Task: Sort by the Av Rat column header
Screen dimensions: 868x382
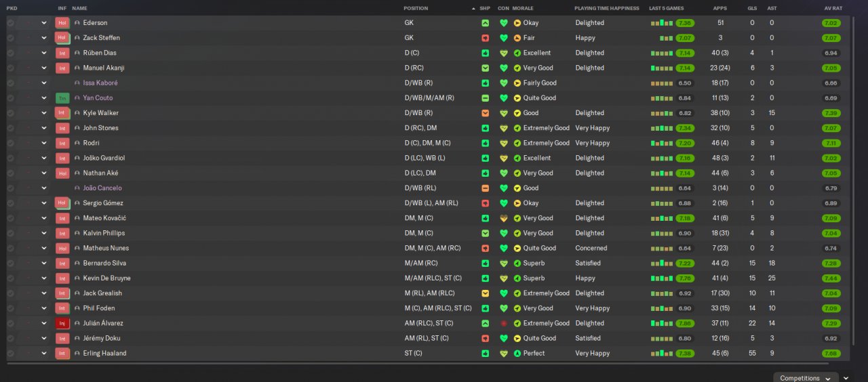Action: [x=833, y=8]
